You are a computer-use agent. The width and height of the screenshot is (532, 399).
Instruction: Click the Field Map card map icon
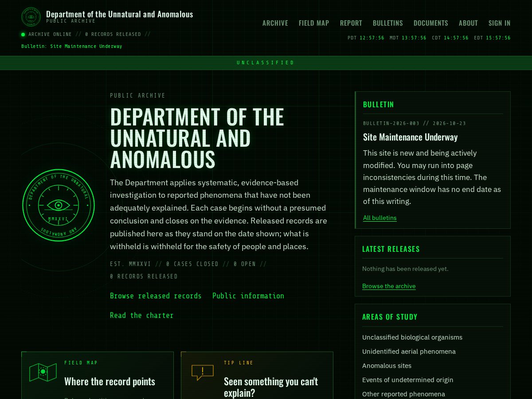click(43, 372)
